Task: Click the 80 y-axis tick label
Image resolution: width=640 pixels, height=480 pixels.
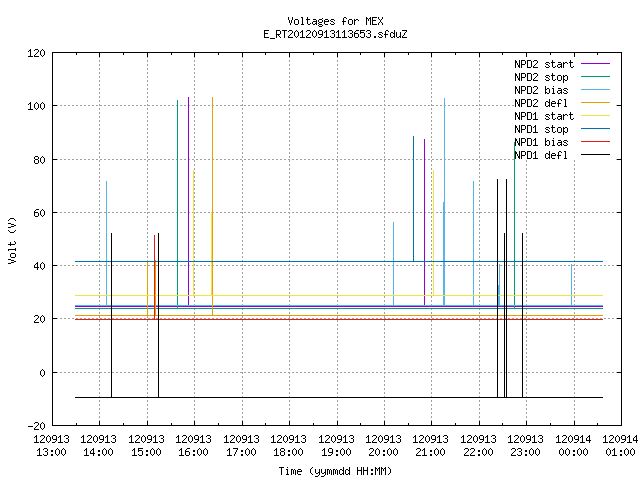Action: tap(40, 160)
